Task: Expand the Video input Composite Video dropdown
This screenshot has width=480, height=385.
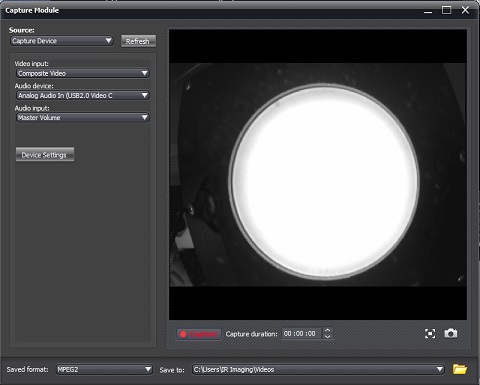Action: (x=83, y=73)
